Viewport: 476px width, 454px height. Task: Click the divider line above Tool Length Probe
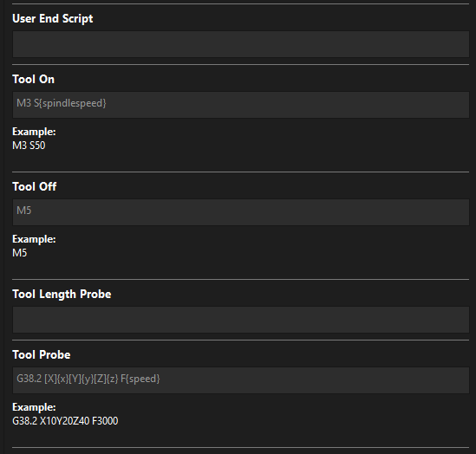[241, 279]
